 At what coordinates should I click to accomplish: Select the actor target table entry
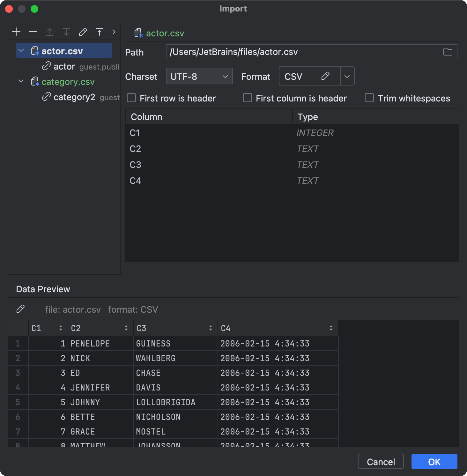64,66
